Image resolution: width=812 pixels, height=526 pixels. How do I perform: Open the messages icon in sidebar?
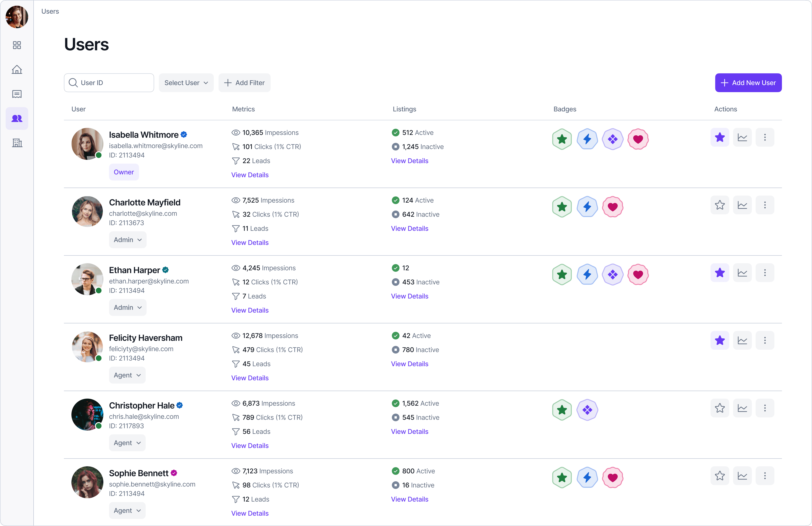coord(17,94)
